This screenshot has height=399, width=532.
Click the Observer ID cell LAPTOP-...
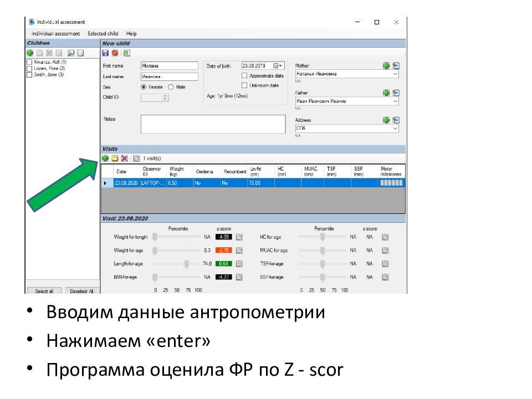(153, 183)
